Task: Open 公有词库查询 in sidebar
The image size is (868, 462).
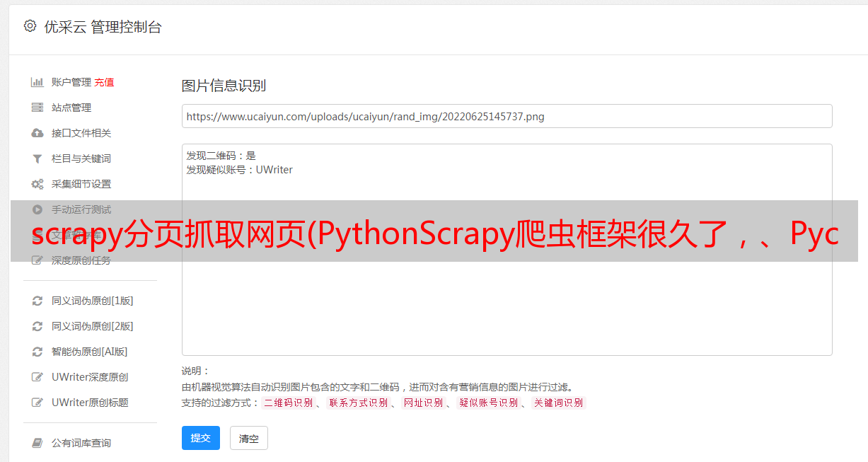Action: (81, 443)
